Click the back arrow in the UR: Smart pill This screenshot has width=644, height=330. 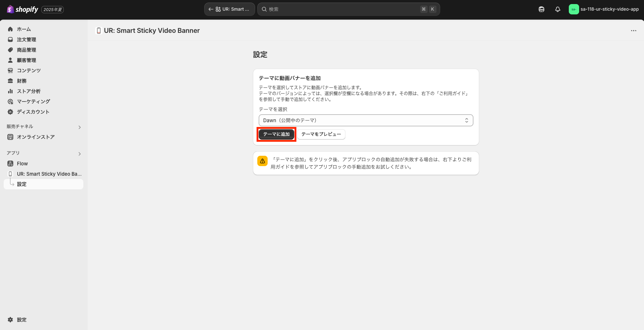click(211, 9)
